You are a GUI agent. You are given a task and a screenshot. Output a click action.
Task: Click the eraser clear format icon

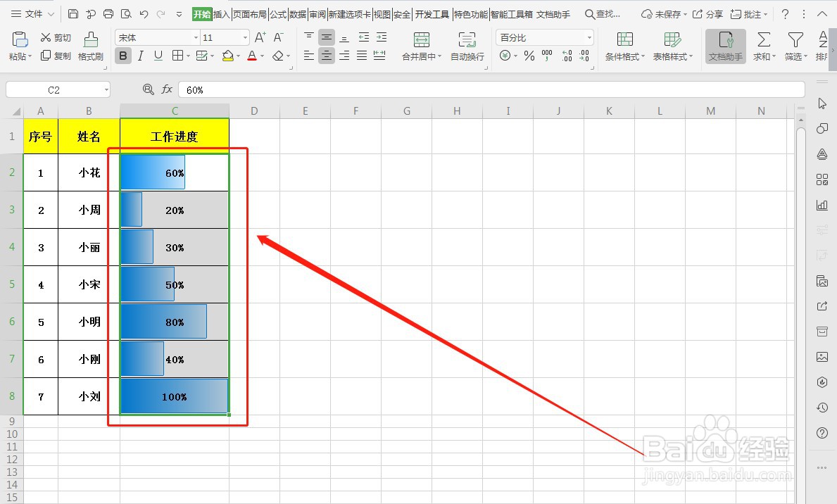click(x=278, y=56)
